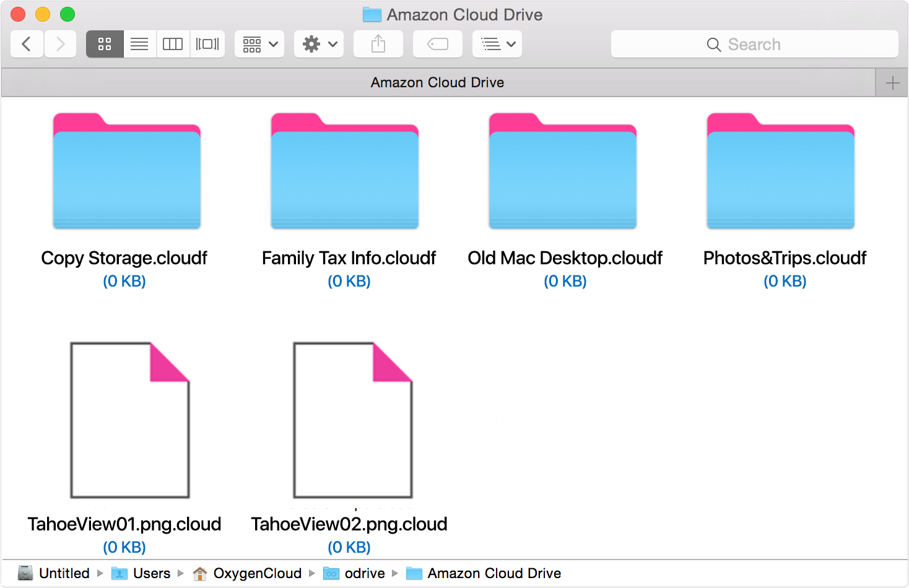Select the Amazon Cloud Drive tab
This screenshot has height=588, width=909.
tap(438, 82)
